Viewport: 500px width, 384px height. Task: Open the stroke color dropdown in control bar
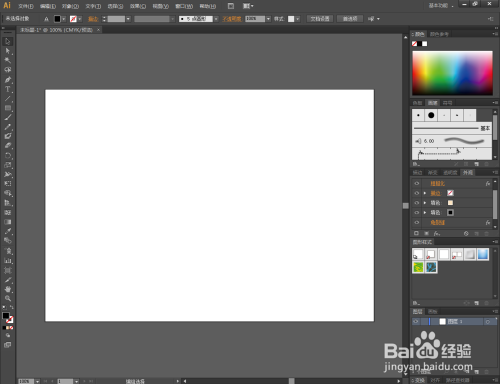(80, 19)
